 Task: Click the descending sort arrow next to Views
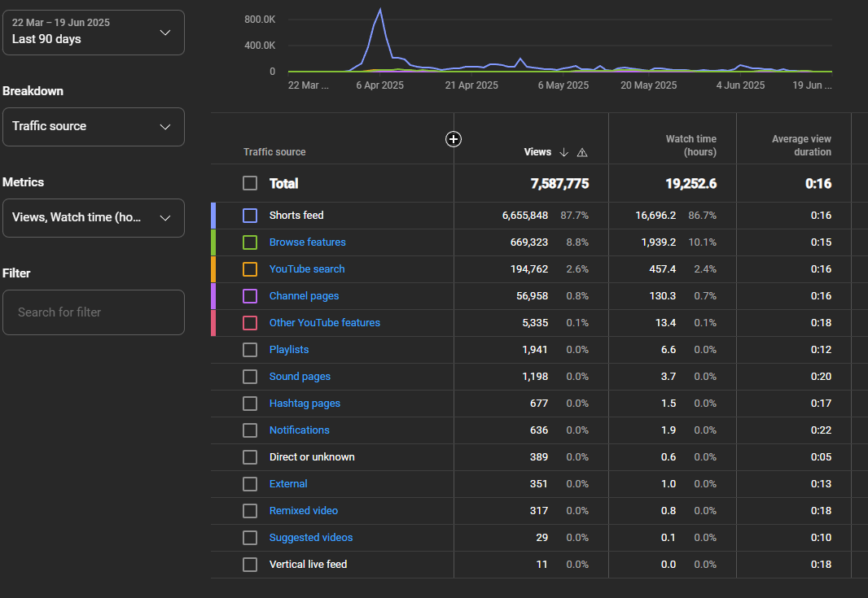563,152
